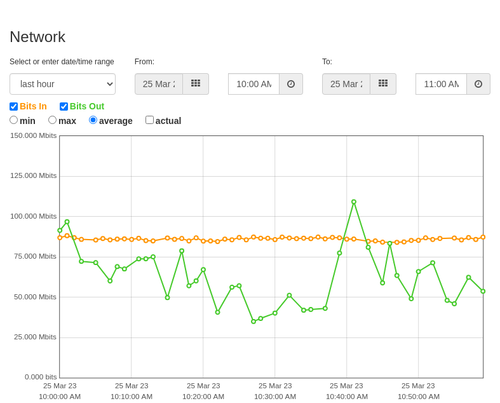The width and height of the screenshot is (500, 403).
Task: Click the 'From:' label
Action: pos(144,62)
